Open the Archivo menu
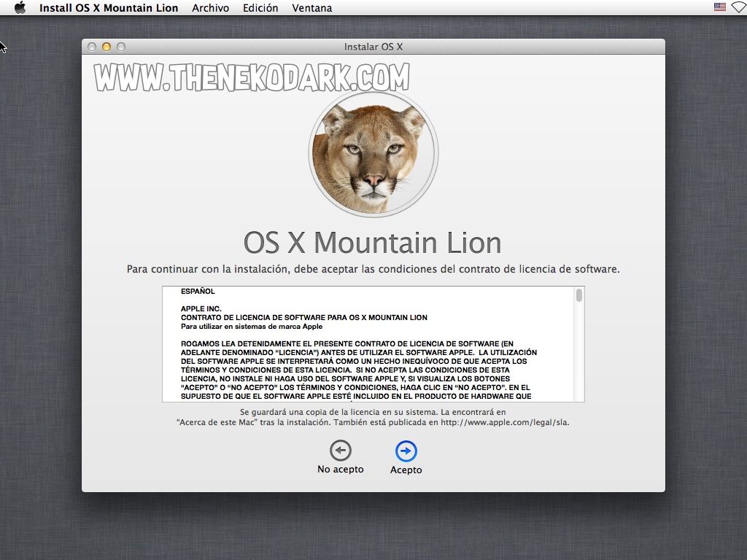747x560 pixels. pos(211,7)
